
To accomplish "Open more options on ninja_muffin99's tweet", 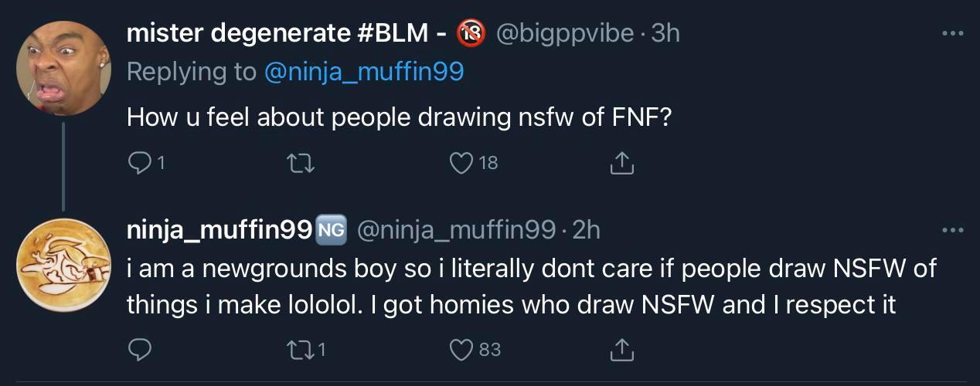I will click(x=952, y=229).
